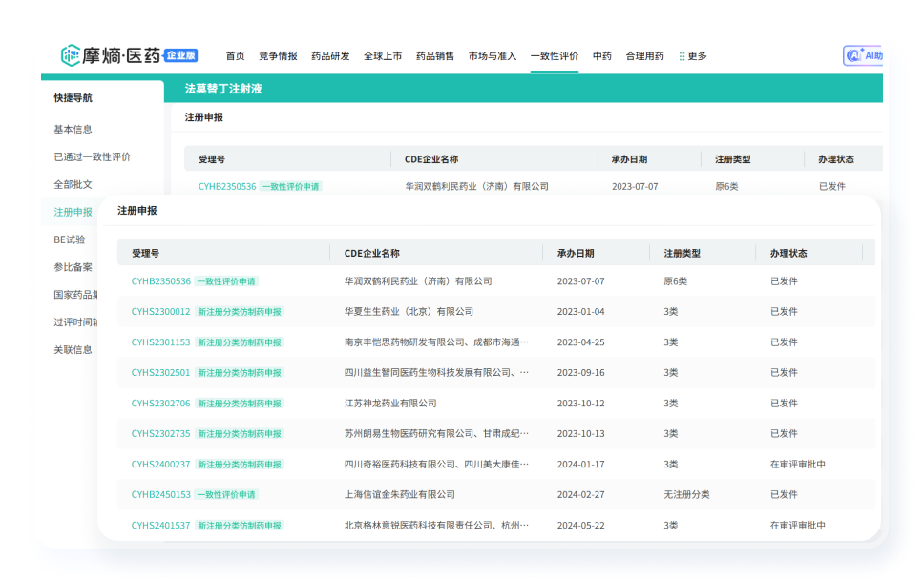The image size is (924, 581).
Task: Open the 更多 grid menu
Action: point(692,56)
